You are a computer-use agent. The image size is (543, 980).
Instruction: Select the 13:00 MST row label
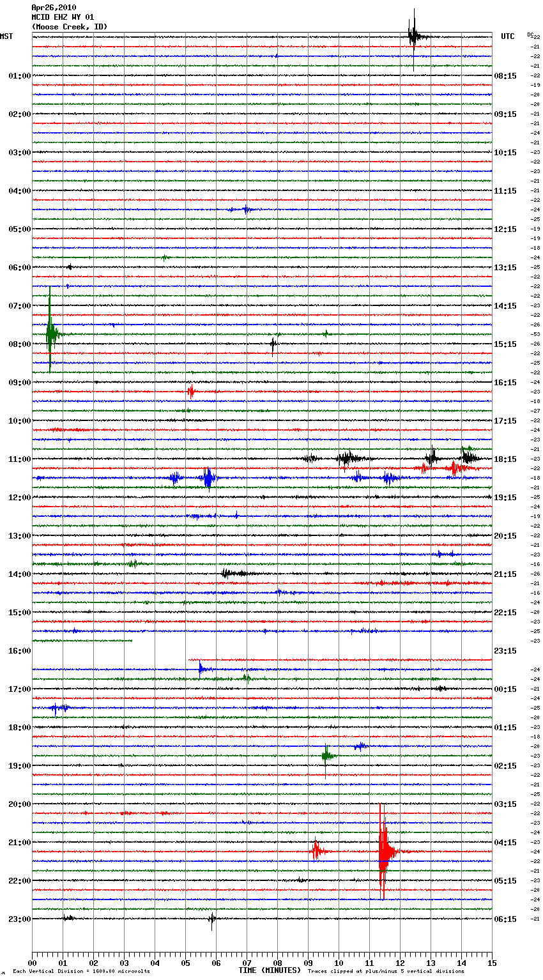coord(19,536)
